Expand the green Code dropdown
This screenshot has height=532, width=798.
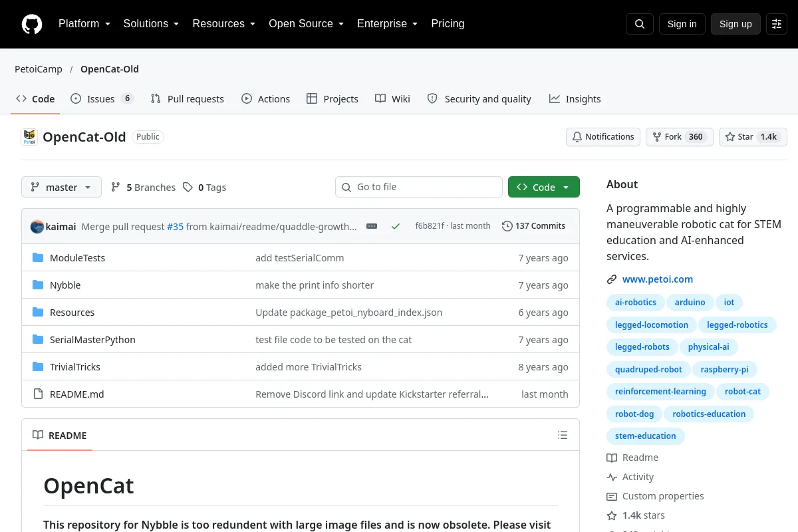pos(544,188)
